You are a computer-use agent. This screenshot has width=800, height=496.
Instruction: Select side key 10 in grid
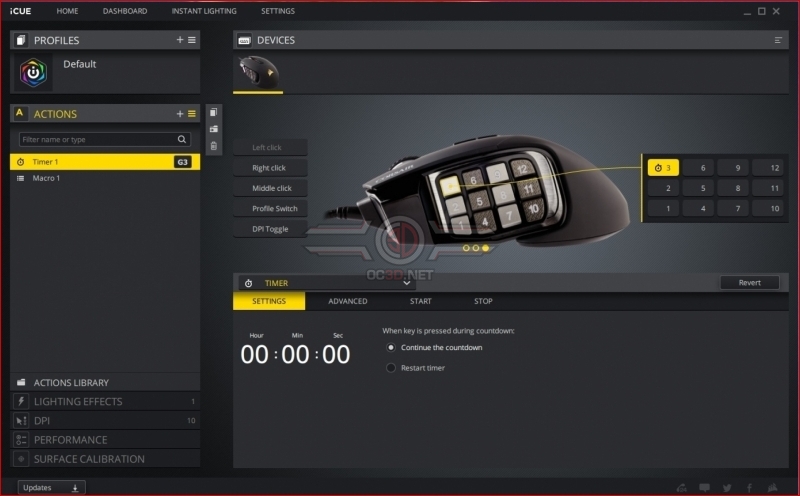(768, 209)
